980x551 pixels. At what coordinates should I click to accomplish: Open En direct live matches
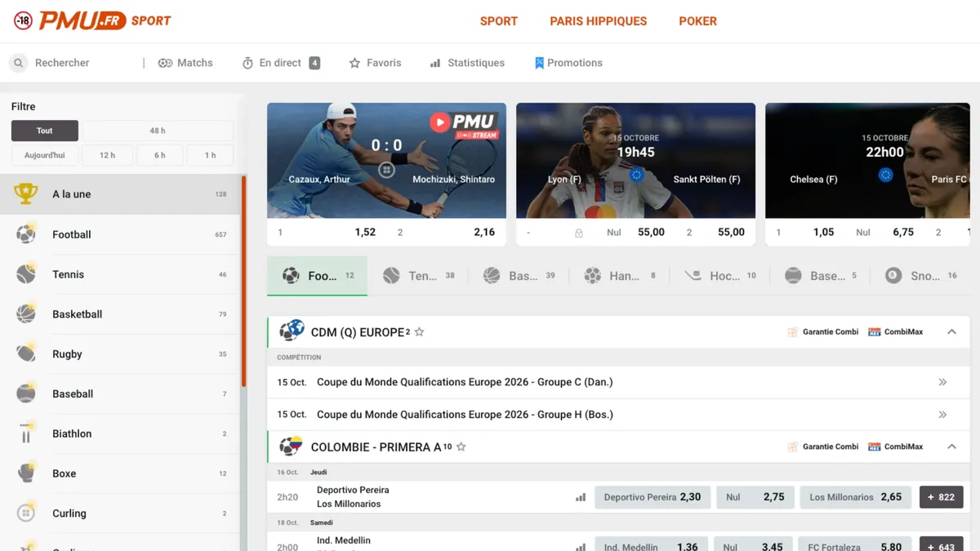click(281, 63)
